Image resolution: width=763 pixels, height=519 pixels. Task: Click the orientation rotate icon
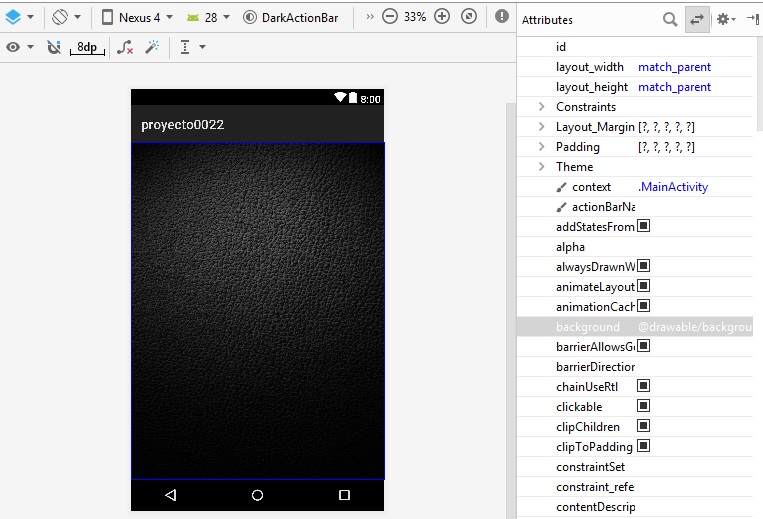66,17
